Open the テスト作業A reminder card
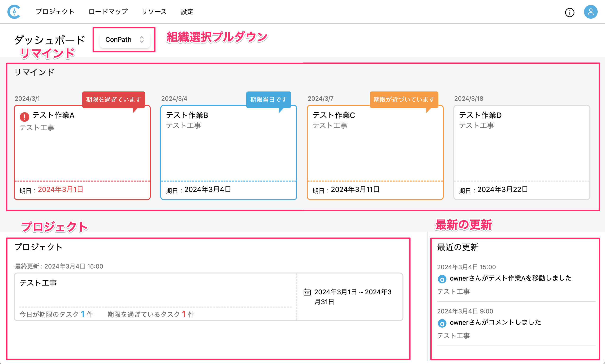 82,152
